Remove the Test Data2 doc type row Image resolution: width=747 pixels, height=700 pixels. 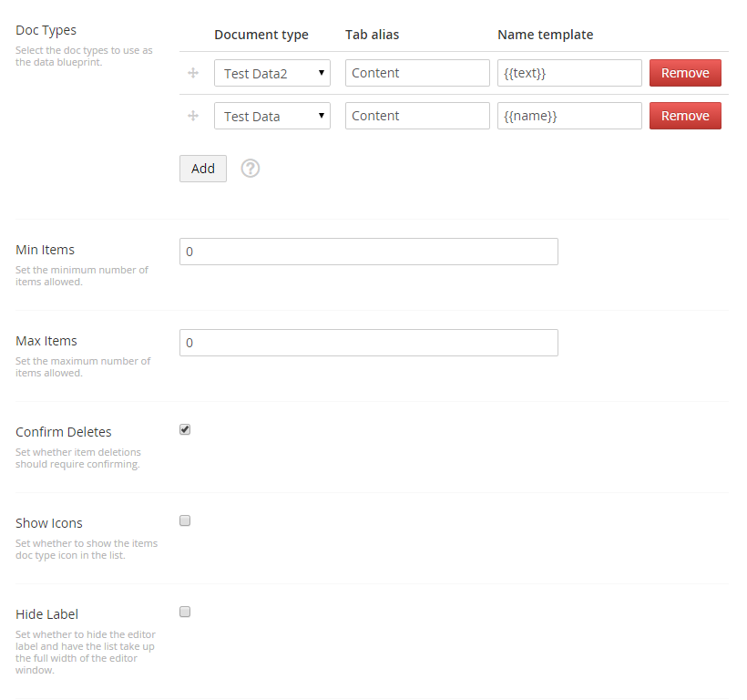pyautogui.click(x=685, y=73)
